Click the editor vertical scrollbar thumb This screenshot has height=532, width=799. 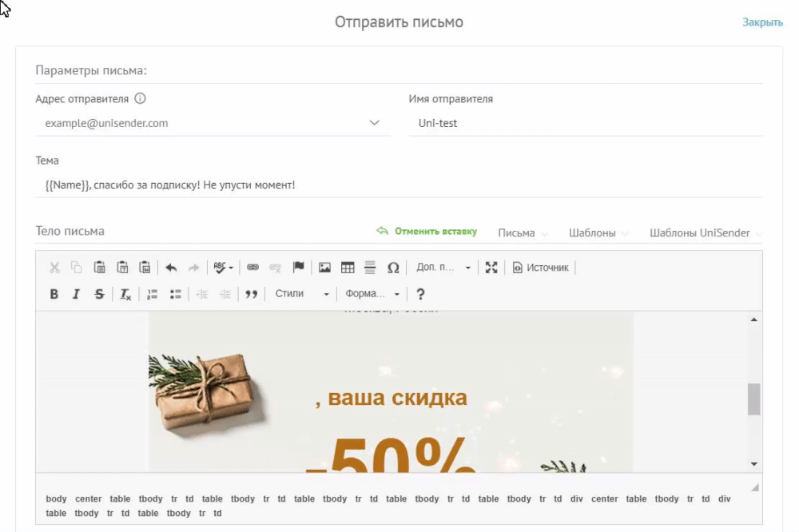753,399
